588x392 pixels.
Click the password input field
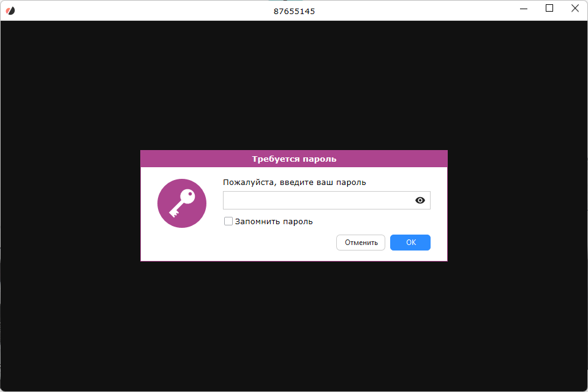326,200
